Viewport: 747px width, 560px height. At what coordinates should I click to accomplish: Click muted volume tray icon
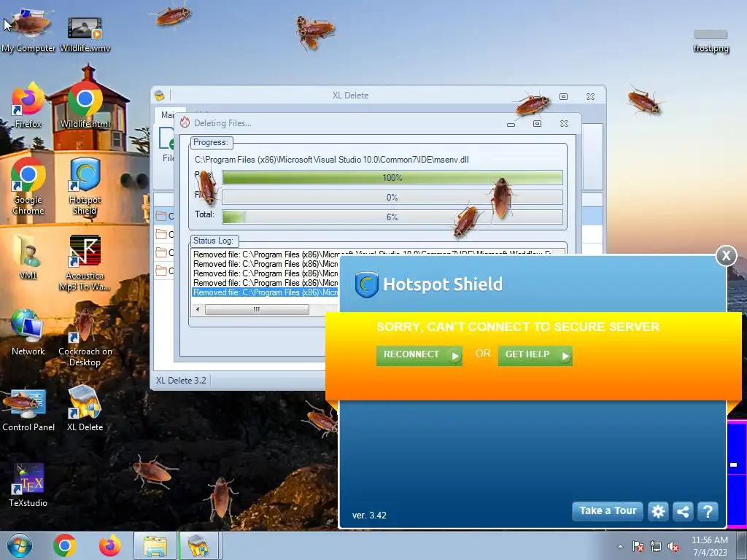coord(673,546)
